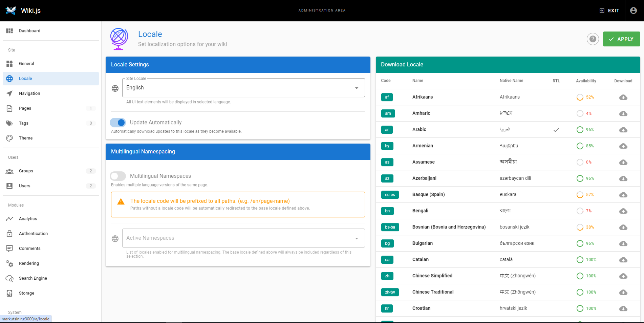The image size is (644, 323).
Task: Open the Tags section
Action: point(51,123)
